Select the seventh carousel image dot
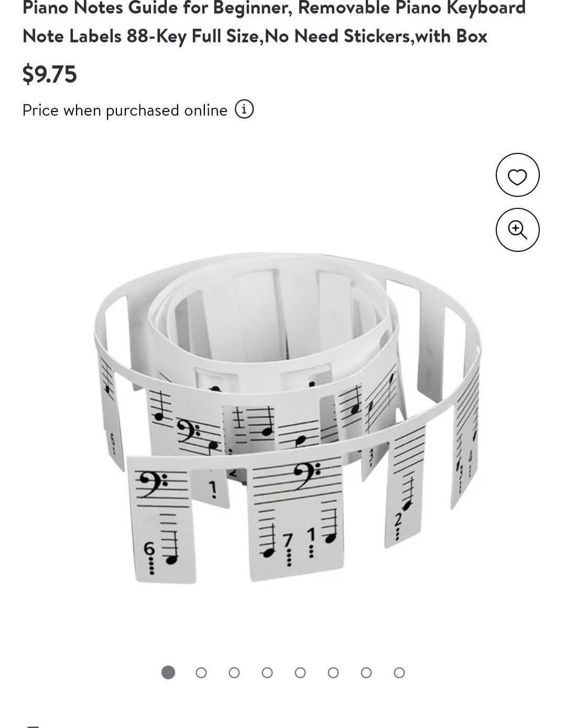566x728 pixels. 366,672
